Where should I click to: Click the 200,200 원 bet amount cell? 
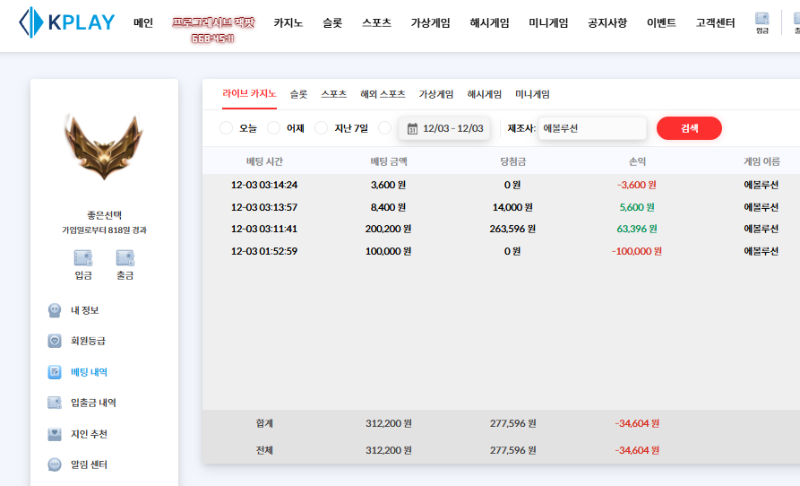tap(388, 228)
